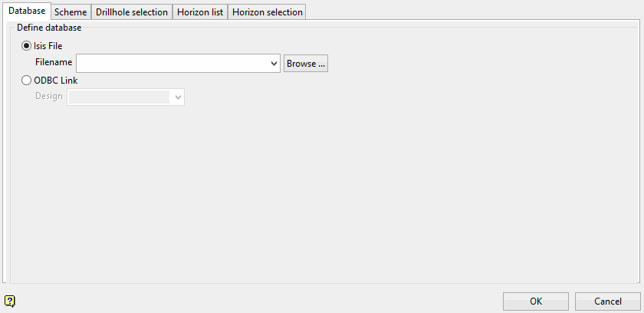The width and height of the screenshot is (644, 313).
Task: Click the Design combo box field
Action: click(120, 97)
